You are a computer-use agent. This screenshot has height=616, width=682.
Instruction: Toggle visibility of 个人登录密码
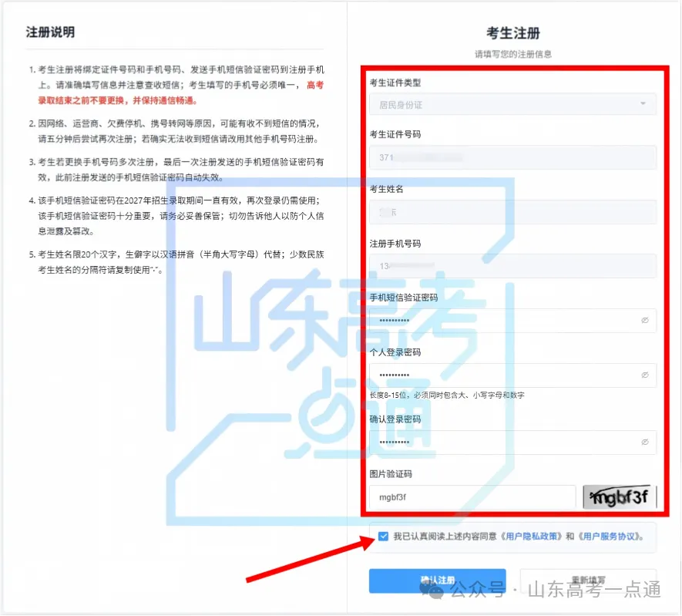[644, 375]
